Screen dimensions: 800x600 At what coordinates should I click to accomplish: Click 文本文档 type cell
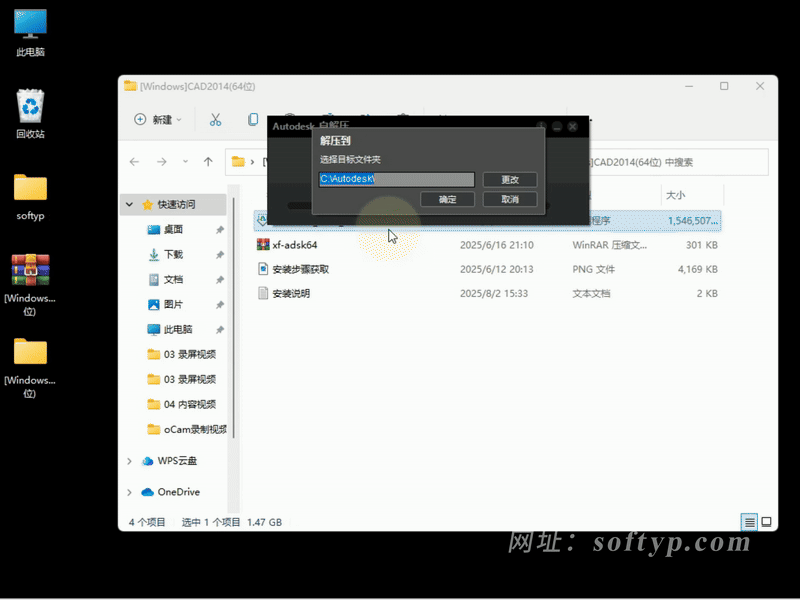click(591, 294)
